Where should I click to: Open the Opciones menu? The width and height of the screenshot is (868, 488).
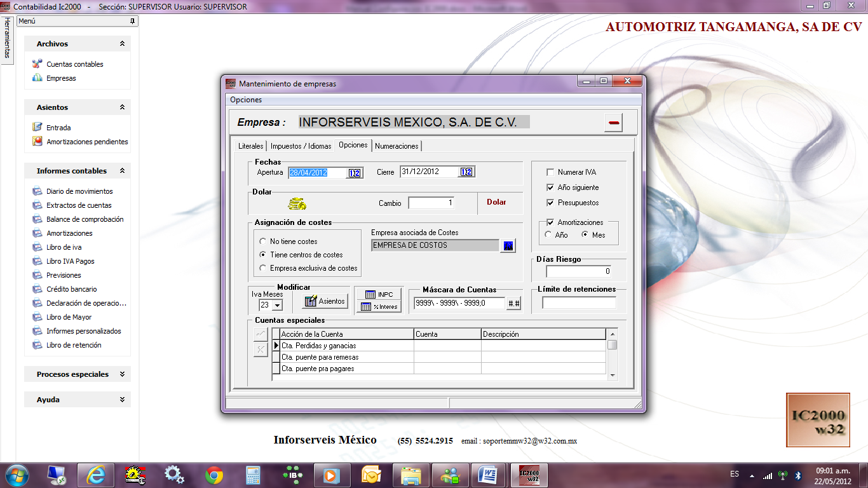tap(246, 100)
